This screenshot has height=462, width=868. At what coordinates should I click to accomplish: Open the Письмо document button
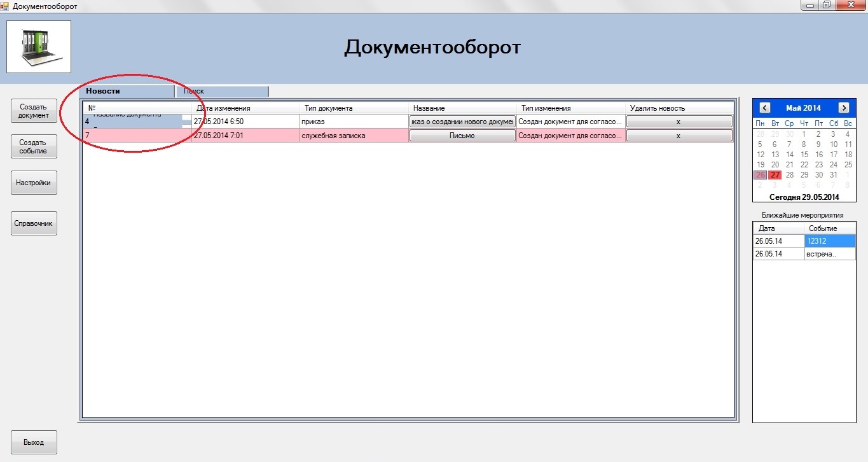coord(462,136)
